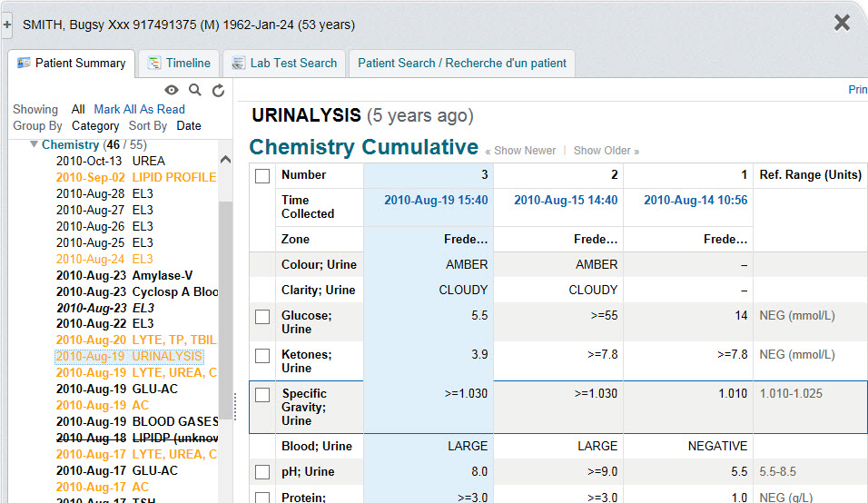Collapse the Chemistry category triangle
Screen dimensions: 868x503
pyautogui.click(x=34, y=144)
